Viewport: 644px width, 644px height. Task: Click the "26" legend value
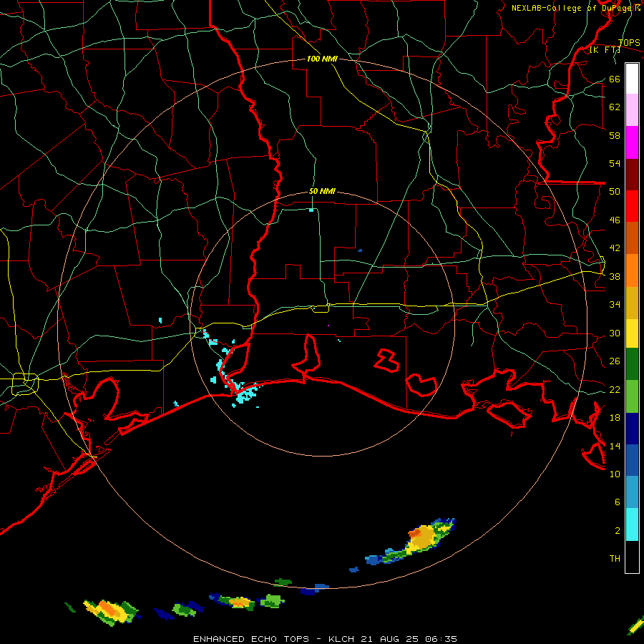[615, 361]
